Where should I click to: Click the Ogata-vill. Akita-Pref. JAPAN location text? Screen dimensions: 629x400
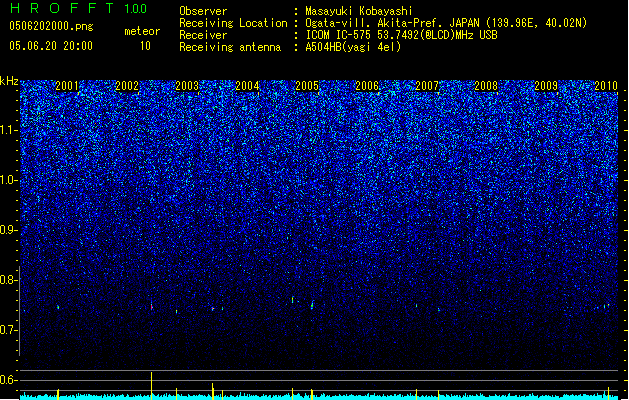coord(446,23)
